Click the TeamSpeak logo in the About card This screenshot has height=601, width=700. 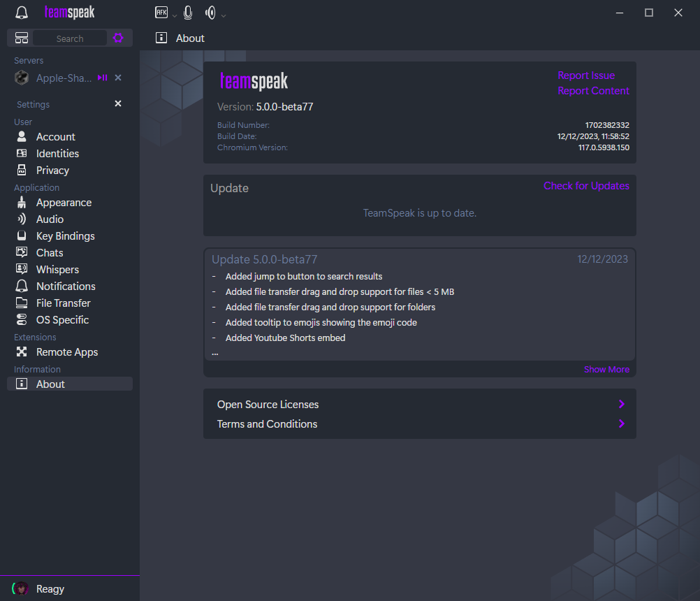254,81
